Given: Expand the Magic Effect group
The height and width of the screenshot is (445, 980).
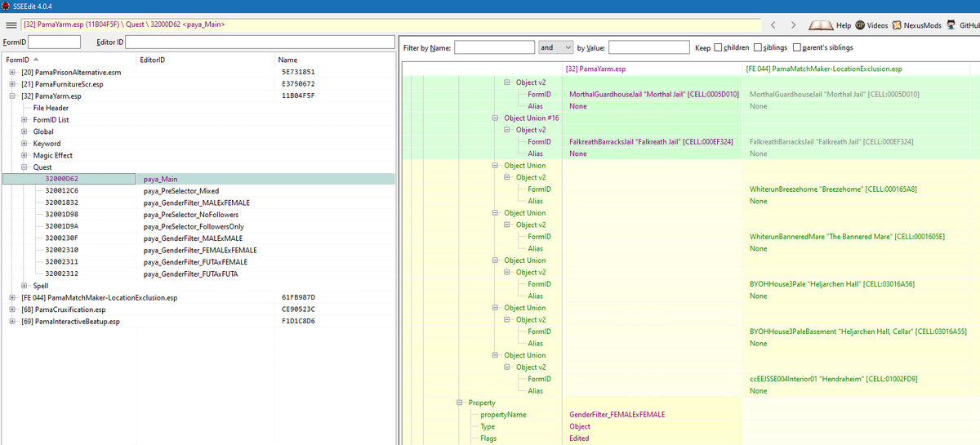Looking at the screenshot, I should [x=24, y=155].
